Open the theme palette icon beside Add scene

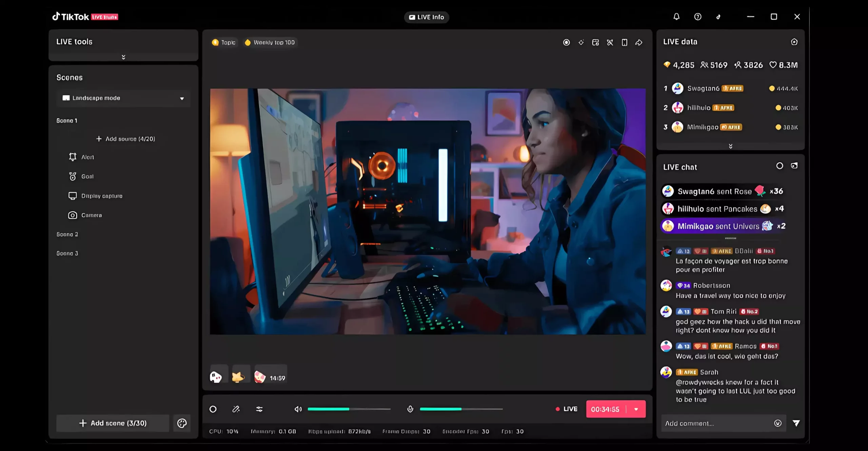click(x=182, y=423)
